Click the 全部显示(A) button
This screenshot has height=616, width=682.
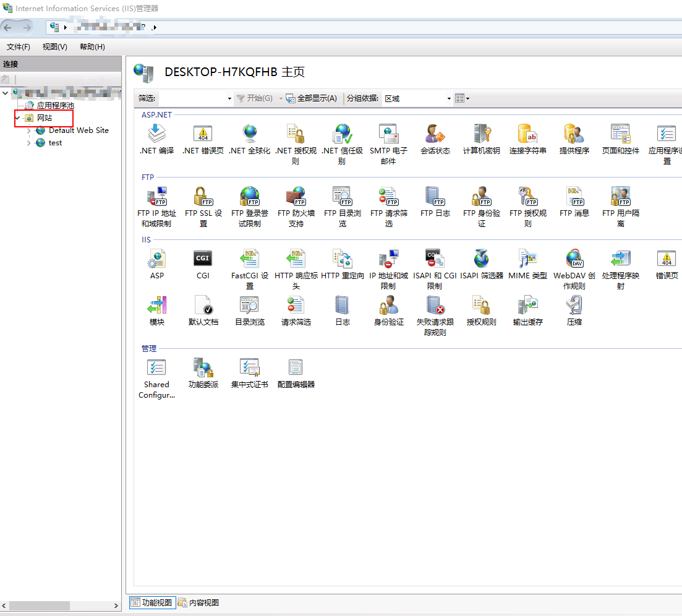click(x=312, y=98)
